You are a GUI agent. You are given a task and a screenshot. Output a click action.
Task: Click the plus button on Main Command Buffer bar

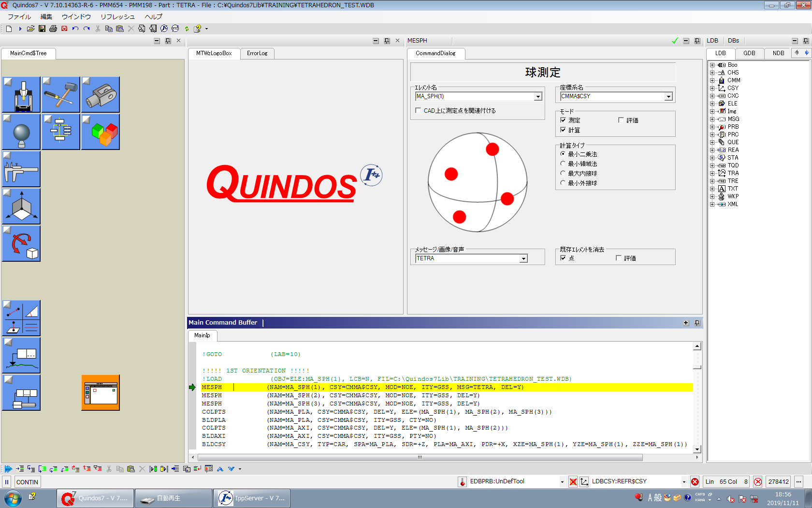tap(686, 323)
